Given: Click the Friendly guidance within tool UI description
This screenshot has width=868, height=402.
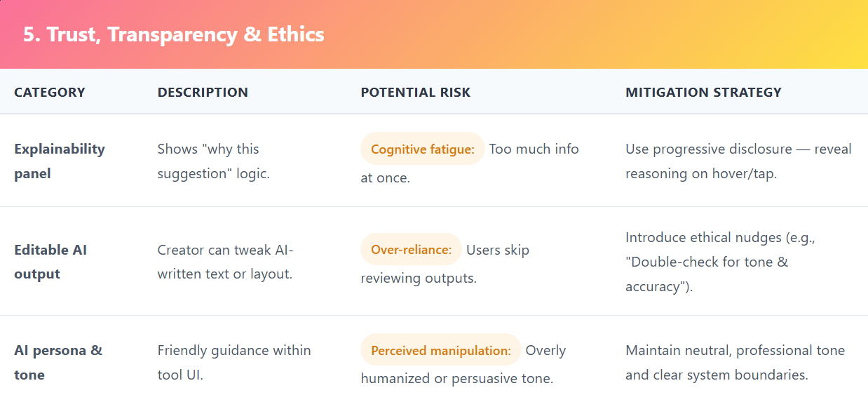Looking at the screenshot, I should (x=233, y=362).
